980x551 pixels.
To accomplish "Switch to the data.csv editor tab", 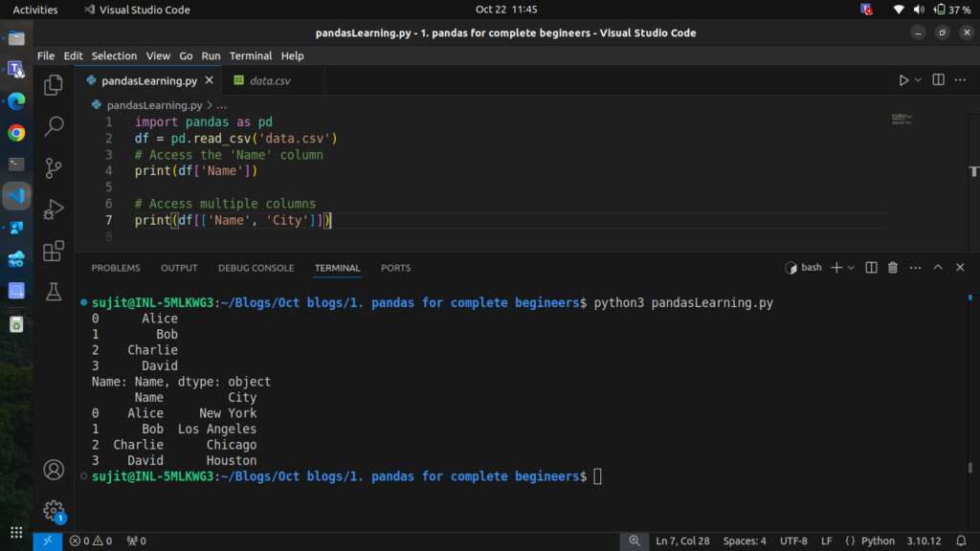I will [x=269, y=80].
